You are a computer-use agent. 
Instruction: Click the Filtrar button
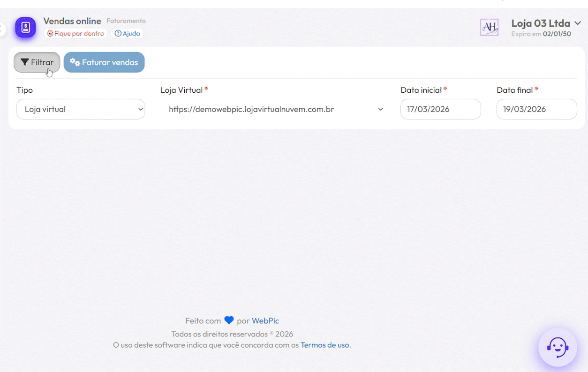[37, 62]
